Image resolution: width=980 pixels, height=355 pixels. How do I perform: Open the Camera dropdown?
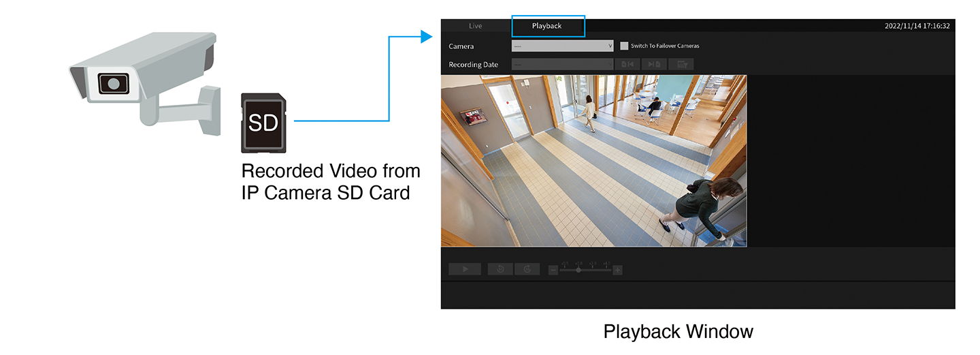click(563, 46)
